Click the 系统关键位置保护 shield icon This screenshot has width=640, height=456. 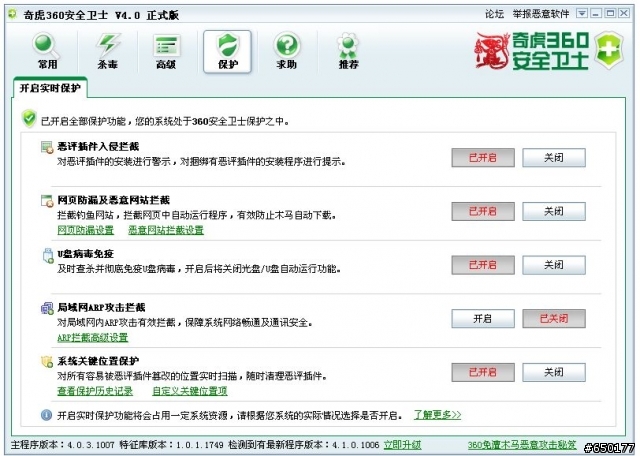pyautogui.click(x=47, y=361)
